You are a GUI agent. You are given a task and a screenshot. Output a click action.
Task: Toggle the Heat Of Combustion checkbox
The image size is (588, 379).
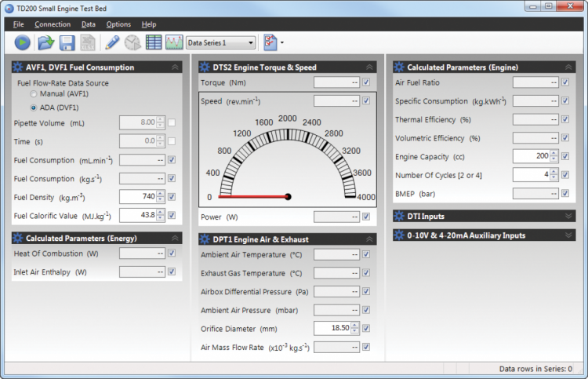click(172, 253)
